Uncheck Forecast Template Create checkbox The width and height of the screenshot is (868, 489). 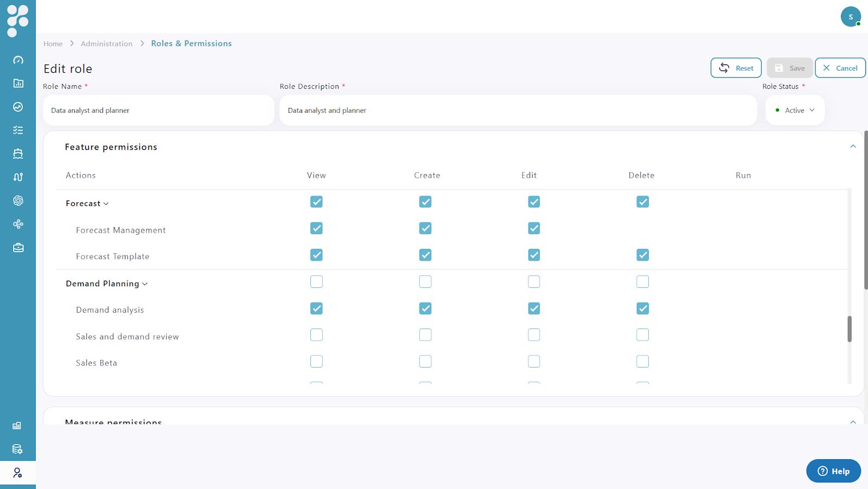[x=425, y=255]
